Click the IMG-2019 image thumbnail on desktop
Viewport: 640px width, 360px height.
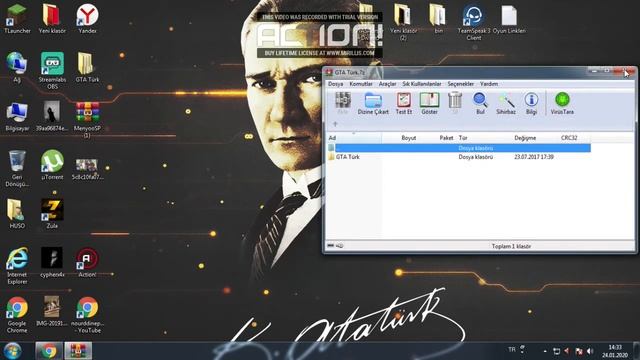pyautogui.click(x=52, y=311)
